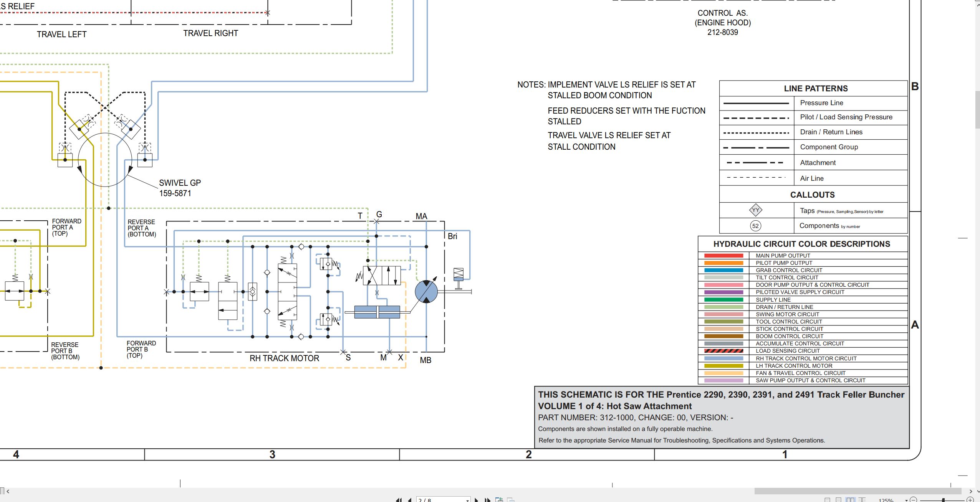Click the blue motor symbol in RH track motor

[x=426, y=292]
